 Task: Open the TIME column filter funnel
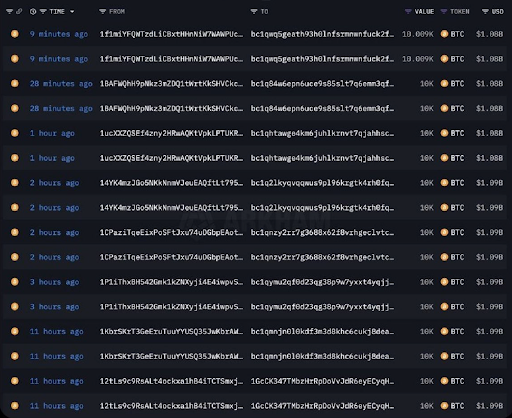tap(43, 12)
